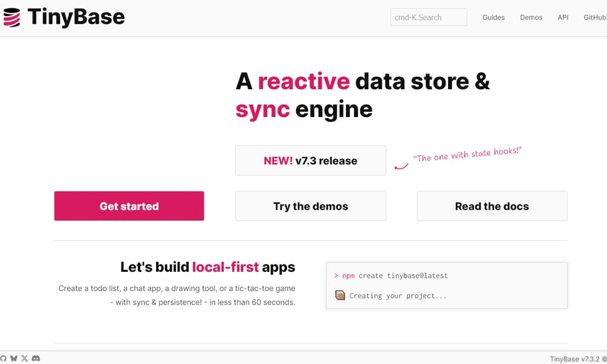The width and height of the screenshot is (607, 364).
Task: Join Discord via the Discord icon
Action: (x=36, y=358)
